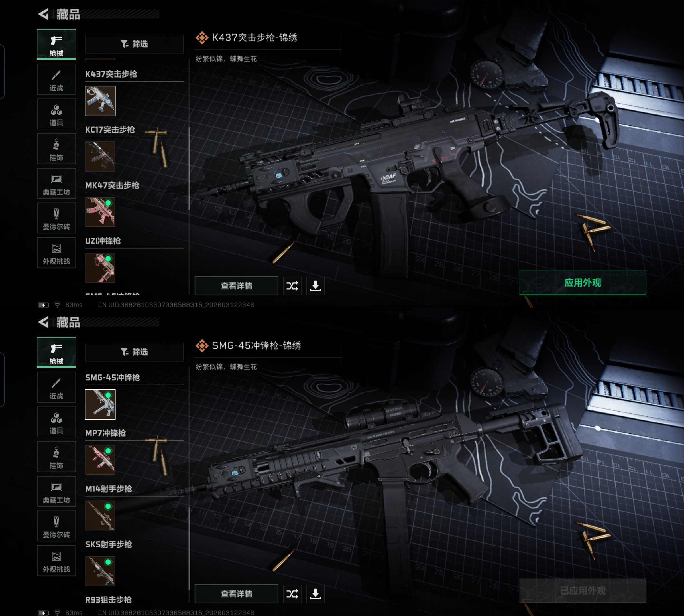
Task: Click shuffle icon beside K437 查看详情
Action: point(292,286)
